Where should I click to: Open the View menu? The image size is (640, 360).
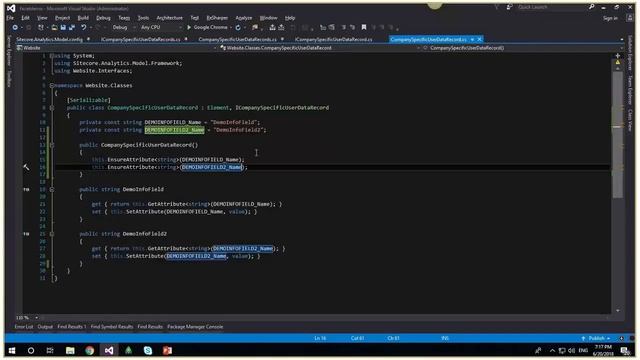click(42, 18)
